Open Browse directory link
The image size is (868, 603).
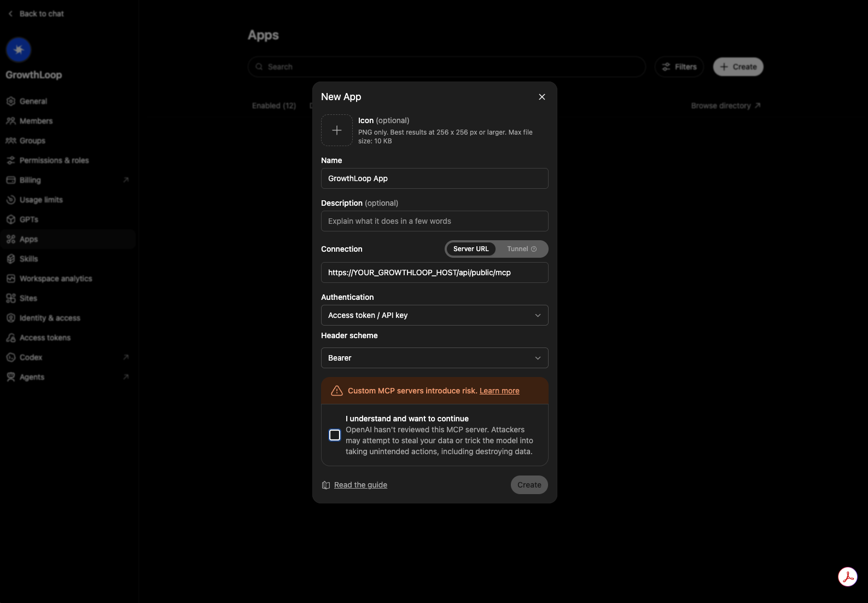tap(726, 106)
